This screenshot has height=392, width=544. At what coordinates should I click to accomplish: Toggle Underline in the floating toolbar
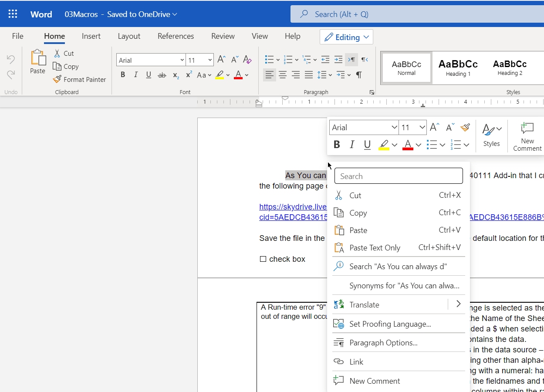point(367,145)
